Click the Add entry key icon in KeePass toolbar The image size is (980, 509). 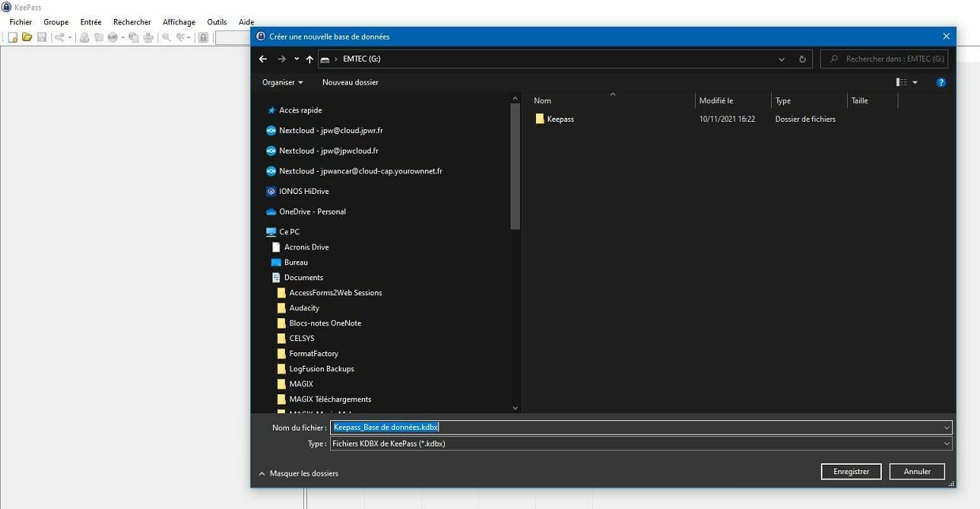[59, 37]
